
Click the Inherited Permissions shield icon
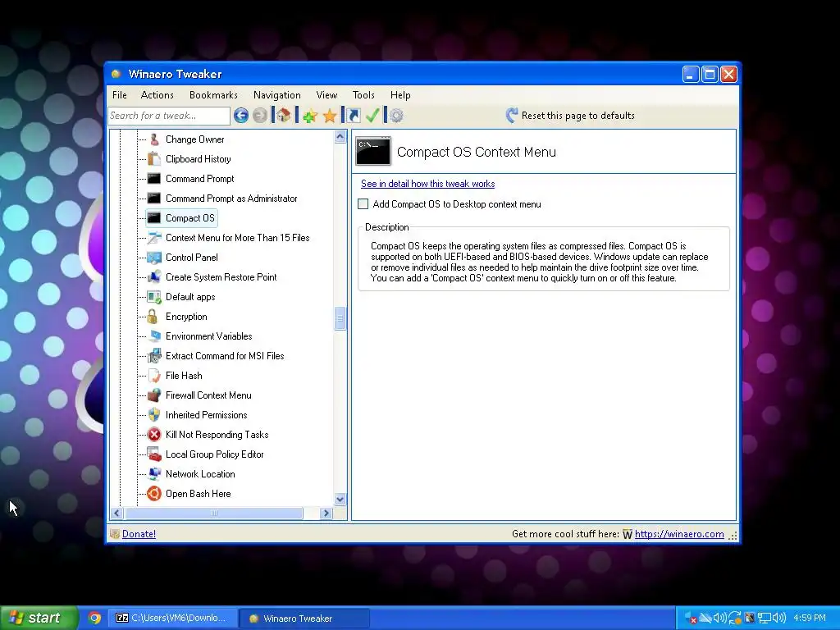tap(154, 414)
